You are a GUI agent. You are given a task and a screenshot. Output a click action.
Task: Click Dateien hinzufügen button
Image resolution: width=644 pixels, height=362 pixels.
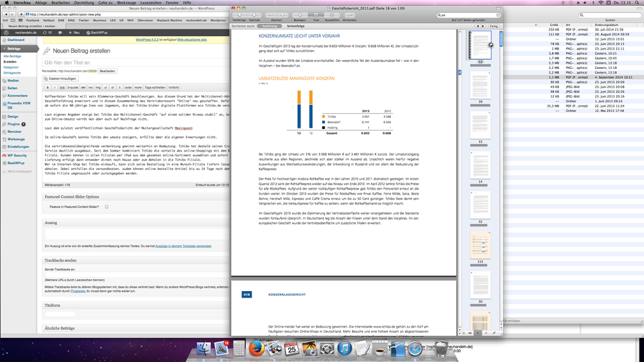point(61,78)
